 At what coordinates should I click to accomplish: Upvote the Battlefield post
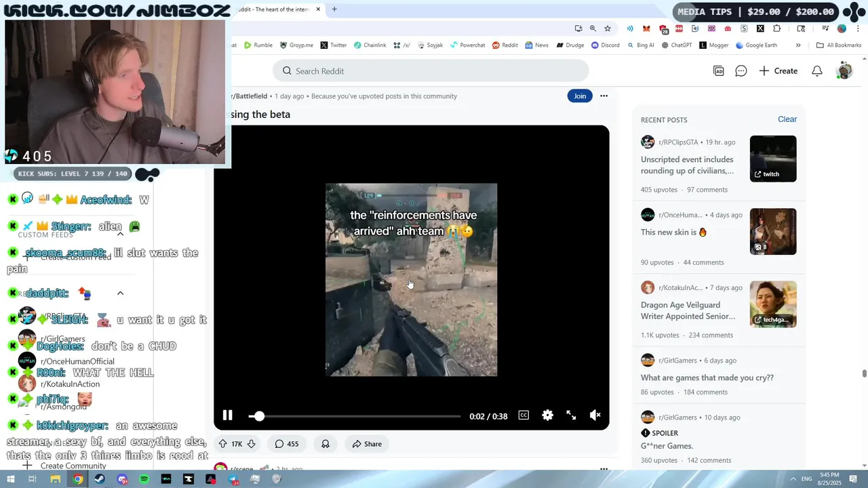[222, 444]
